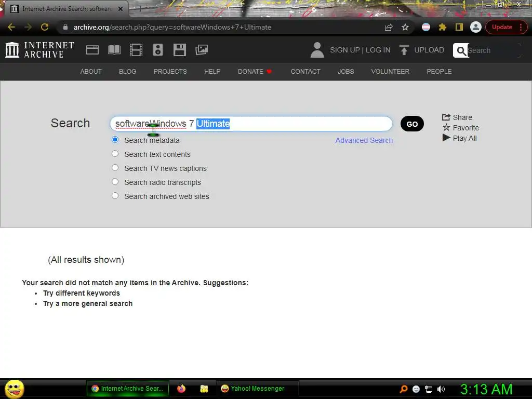Viewport: 532px width, 399px height.
Task: Reload the page
Action: tap(45, 27)
